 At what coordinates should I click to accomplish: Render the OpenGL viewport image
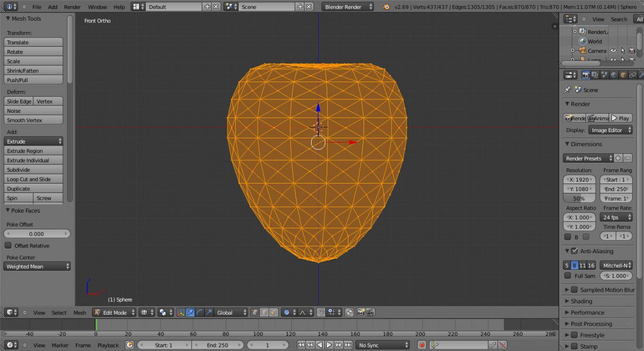click(x=361, y=313)
